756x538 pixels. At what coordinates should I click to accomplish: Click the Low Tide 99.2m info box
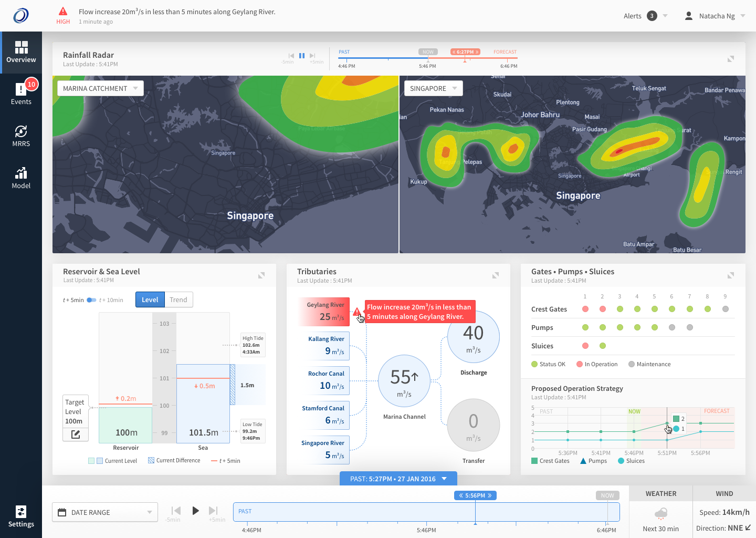(x=253, y=431)
